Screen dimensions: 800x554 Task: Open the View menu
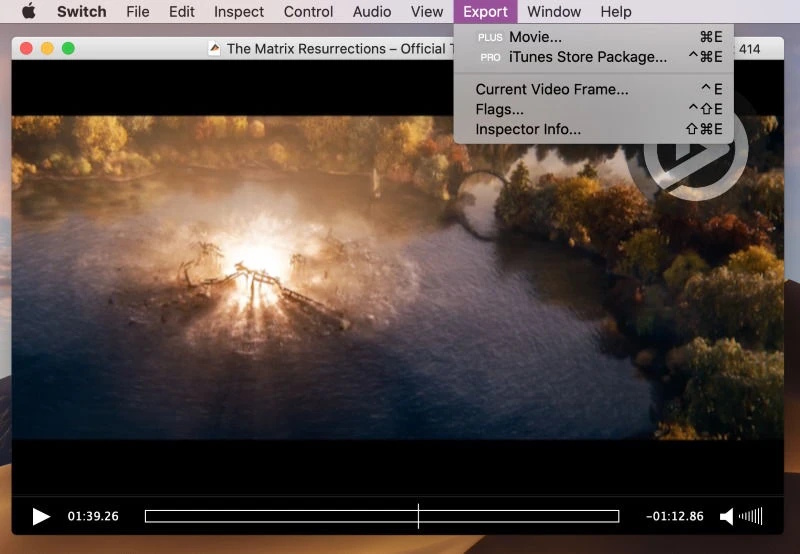tap(427, 11)
